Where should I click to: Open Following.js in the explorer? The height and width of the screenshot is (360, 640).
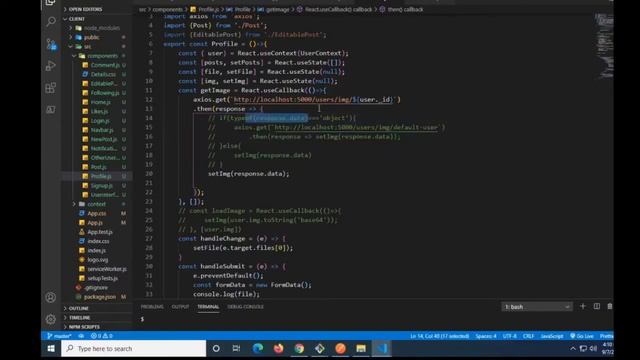pos(105,93)
